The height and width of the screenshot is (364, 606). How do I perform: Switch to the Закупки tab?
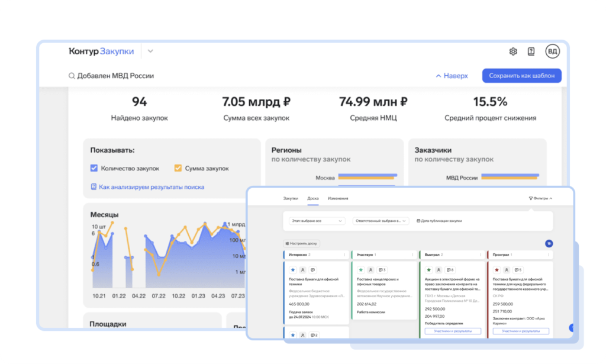(291, 198)
